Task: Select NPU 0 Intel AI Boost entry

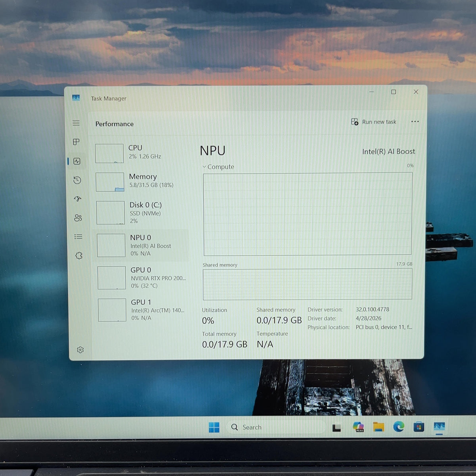Action: coord(141,245)
